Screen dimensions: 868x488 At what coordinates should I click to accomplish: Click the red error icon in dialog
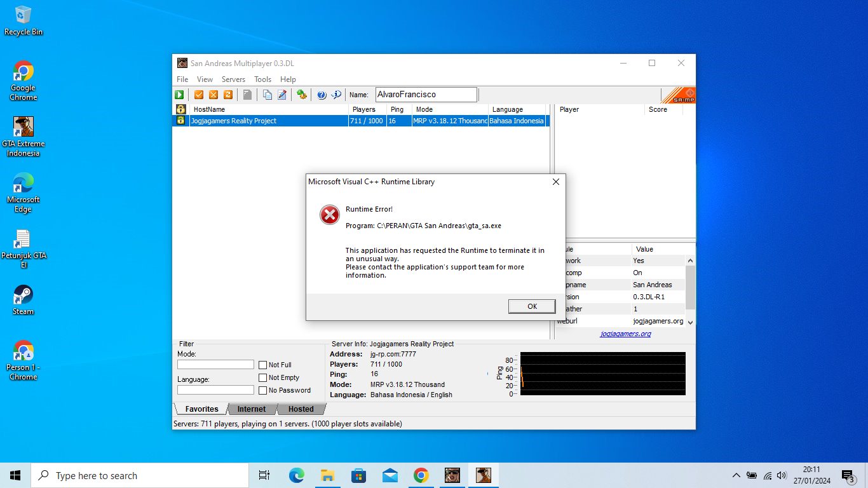[330, 215]
